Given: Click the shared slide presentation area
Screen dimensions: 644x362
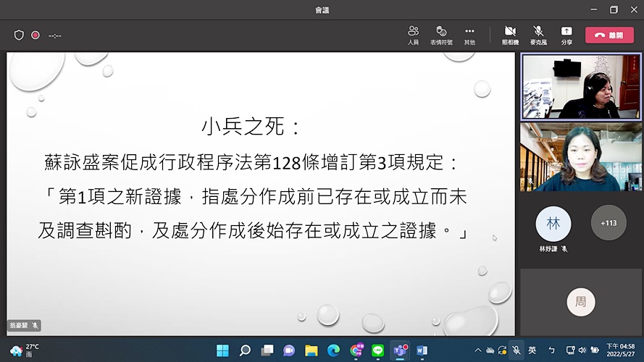Looking at the screenshot, I should [x=261, y=188].
